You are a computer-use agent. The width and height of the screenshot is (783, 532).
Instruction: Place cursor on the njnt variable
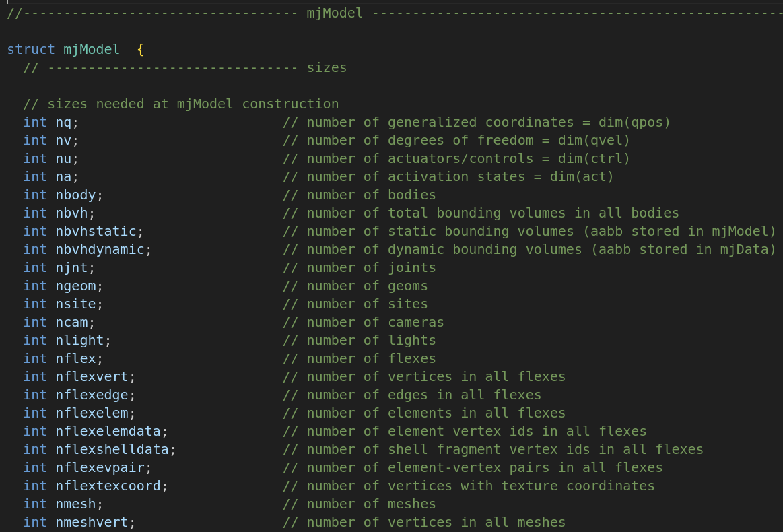coord(72,267)
